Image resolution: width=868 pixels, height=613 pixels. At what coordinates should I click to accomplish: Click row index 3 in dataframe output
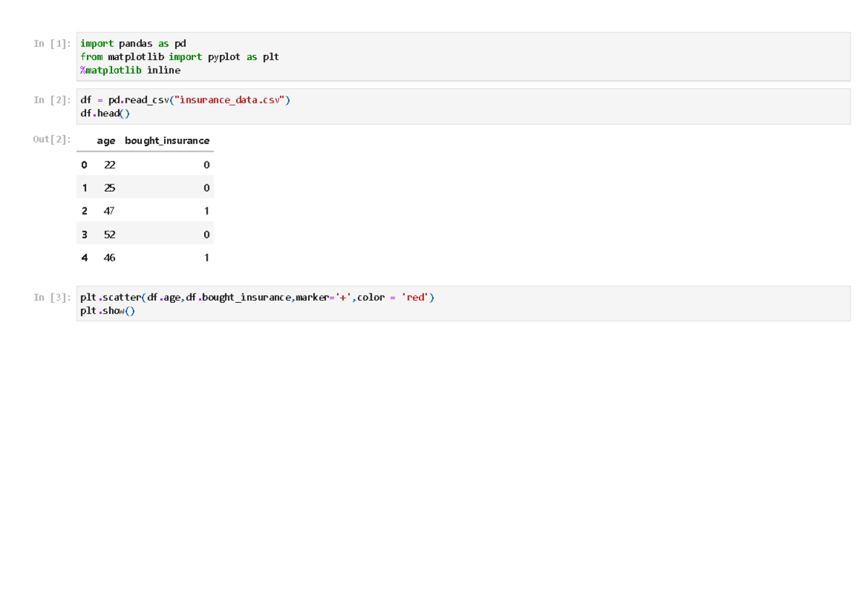(x=85, y=234)
